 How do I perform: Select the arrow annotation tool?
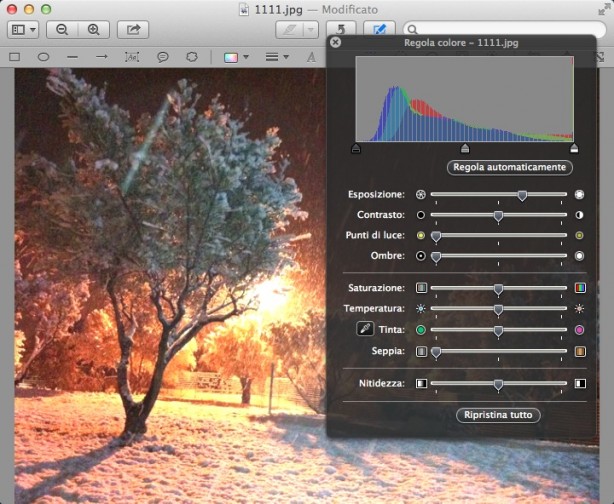101,57
